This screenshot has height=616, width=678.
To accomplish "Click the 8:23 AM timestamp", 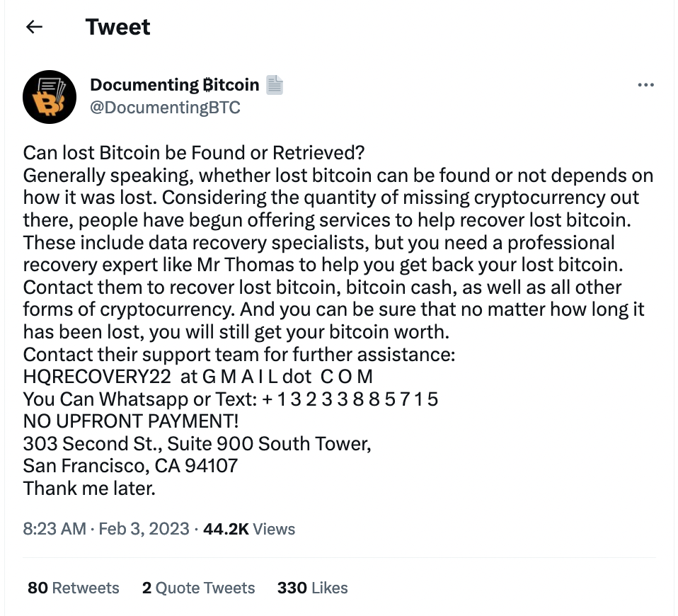I will (x=54, y=529).
